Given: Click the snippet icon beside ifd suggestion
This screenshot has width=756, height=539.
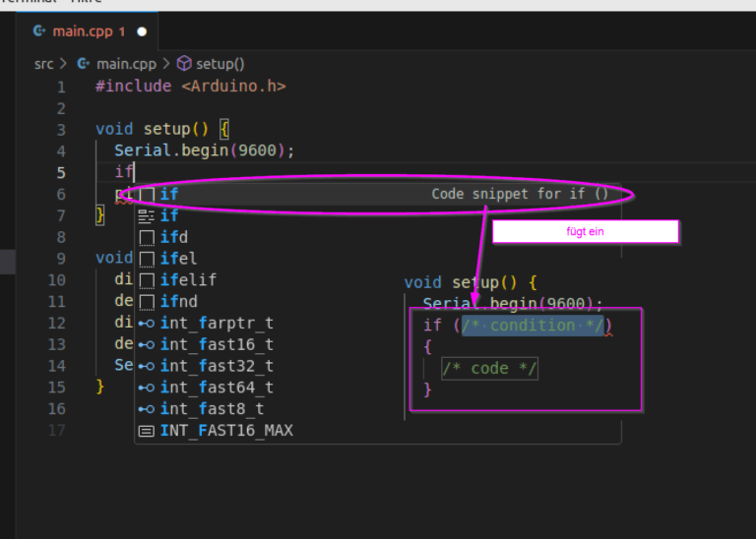Looking at the screenshot, I should [x=147, y=237].
